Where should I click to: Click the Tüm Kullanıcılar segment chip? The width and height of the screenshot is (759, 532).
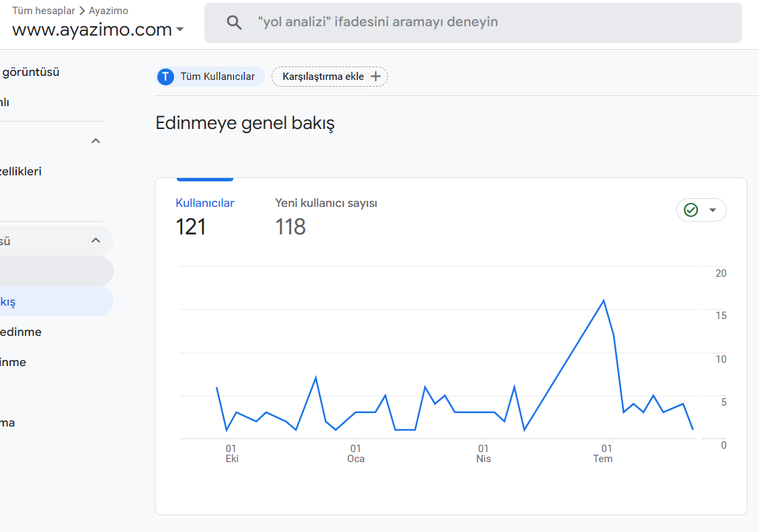pos(210,77)
